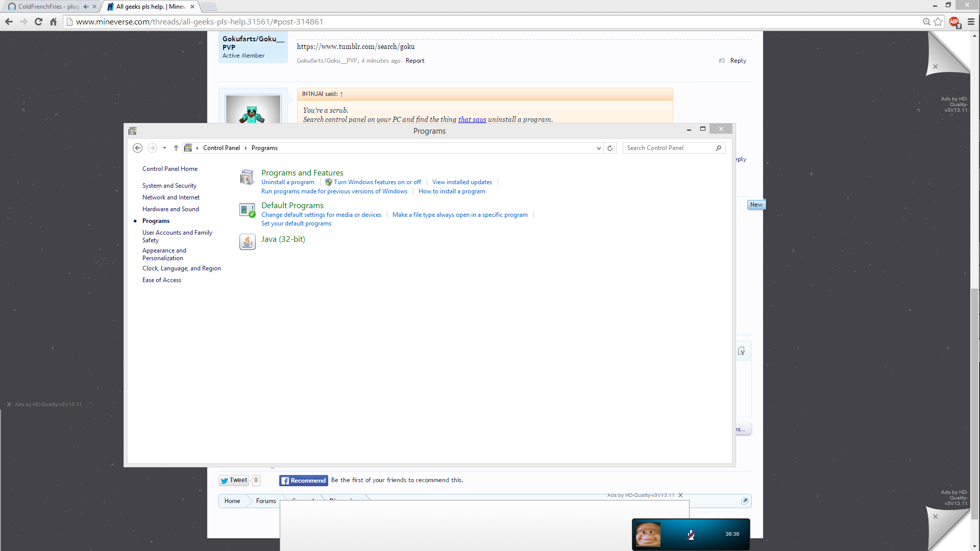Open the Java (32-bit) icon

point(247,241)
